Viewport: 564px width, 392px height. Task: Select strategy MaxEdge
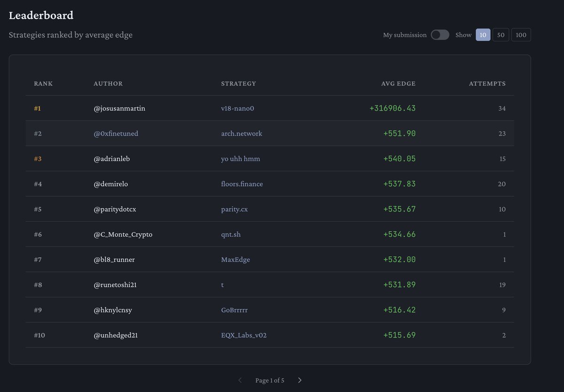point(235,259)
